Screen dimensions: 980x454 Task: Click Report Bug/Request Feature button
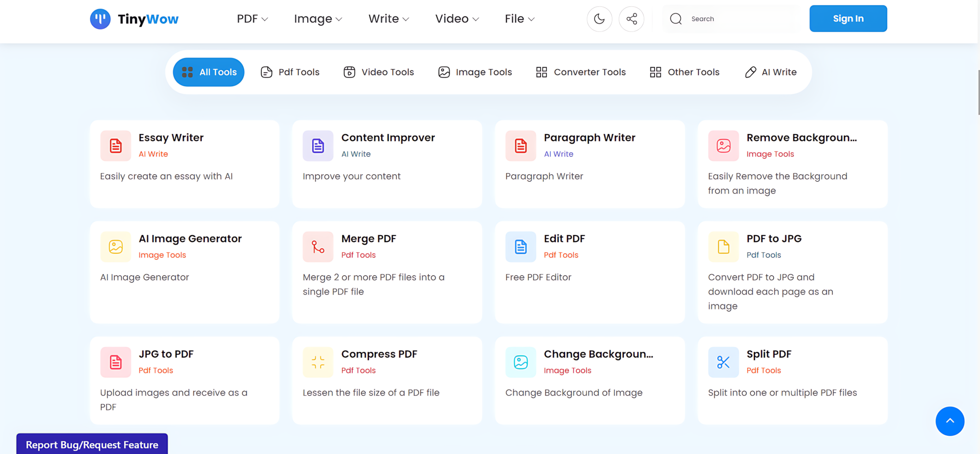tap(92, 444)
